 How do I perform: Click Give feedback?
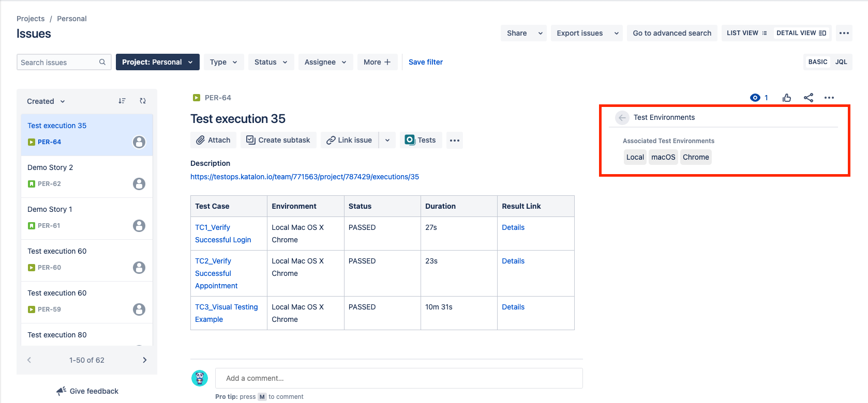click(87, 391)
